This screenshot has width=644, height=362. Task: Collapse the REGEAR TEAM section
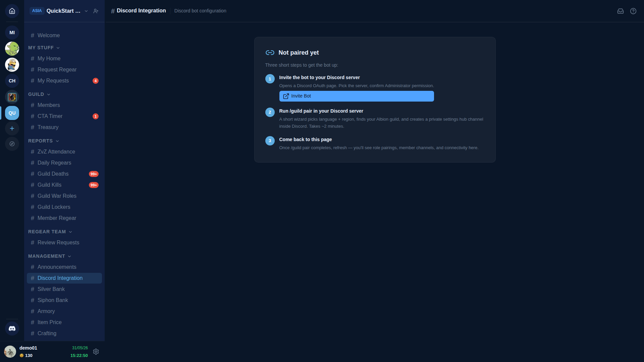tap(50, 232)
